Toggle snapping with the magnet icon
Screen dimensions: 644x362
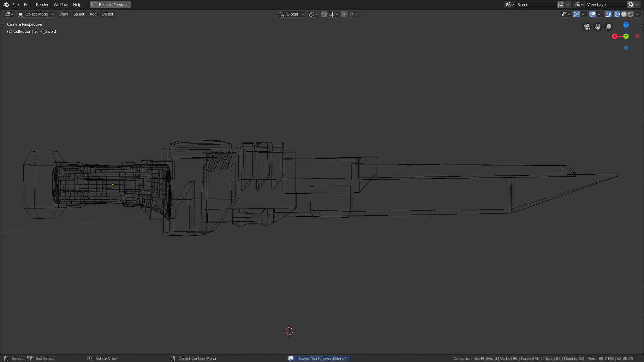click(x=324, y=14)
